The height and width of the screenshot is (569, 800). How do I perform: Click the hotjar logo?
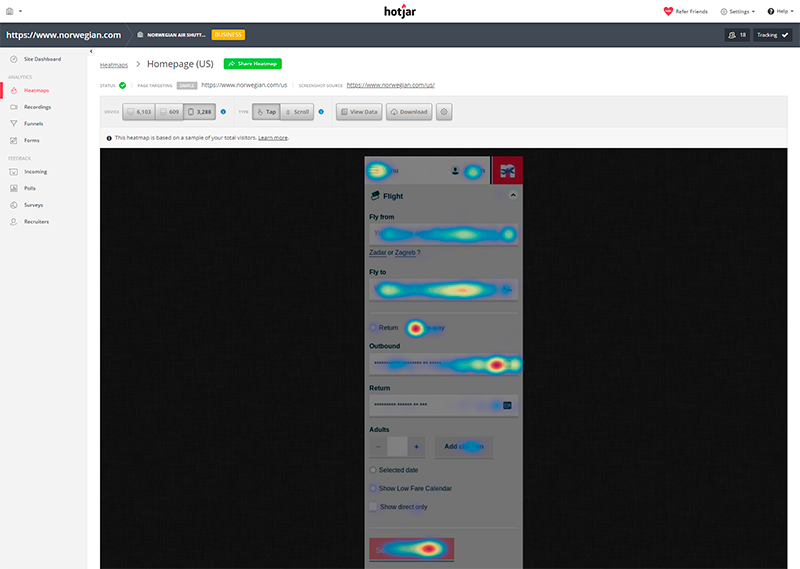pos(400,11)
